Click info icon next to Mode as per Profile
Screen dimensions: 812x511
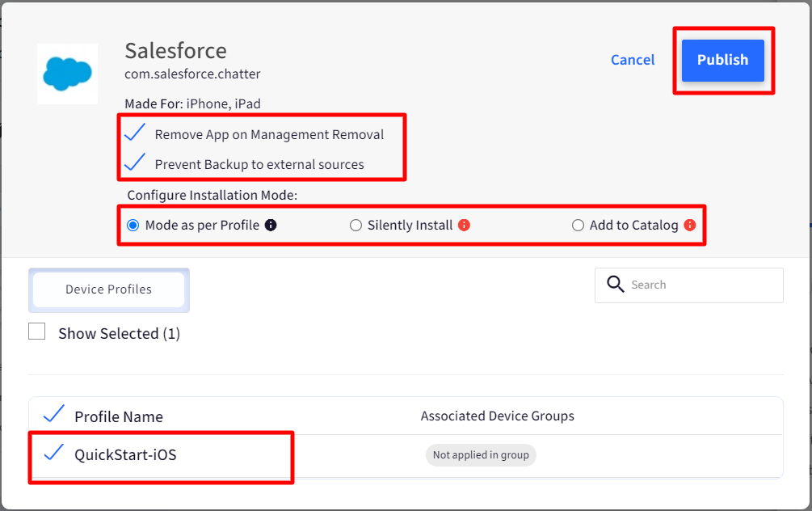point(271,226)
